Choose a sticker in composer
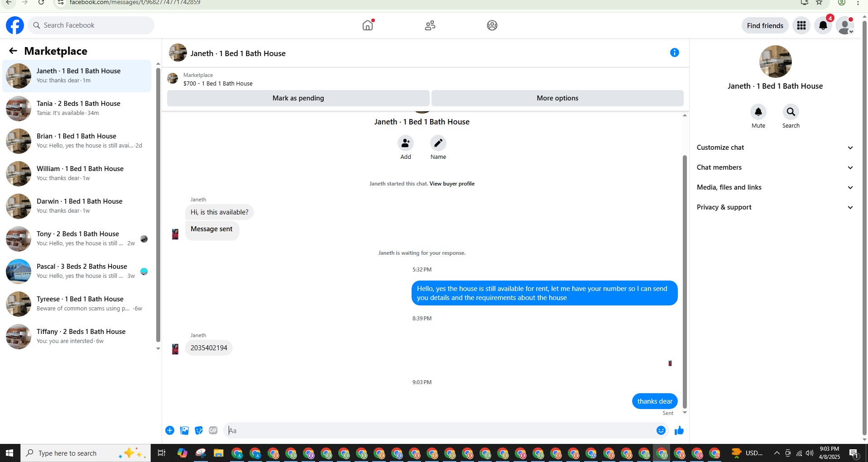This screenshot has height=462, width=868. [x=199, y=430]
